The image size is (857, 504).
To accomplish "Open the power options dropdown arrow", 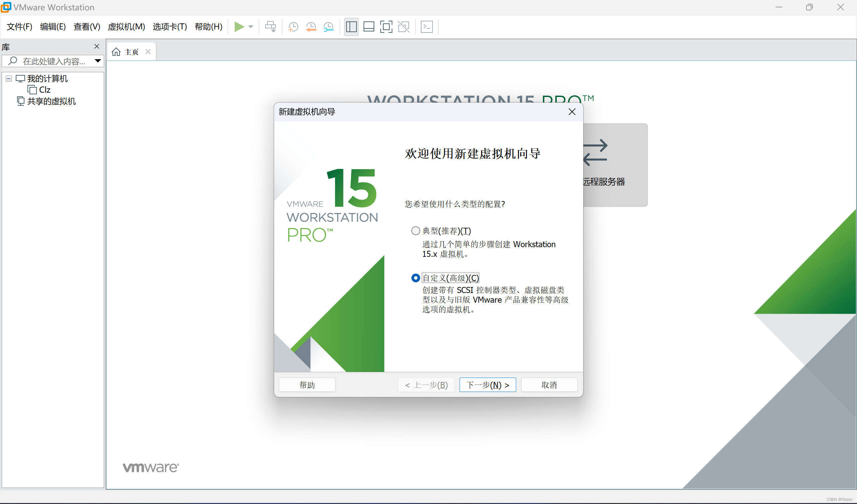I will tap(251, 27).
